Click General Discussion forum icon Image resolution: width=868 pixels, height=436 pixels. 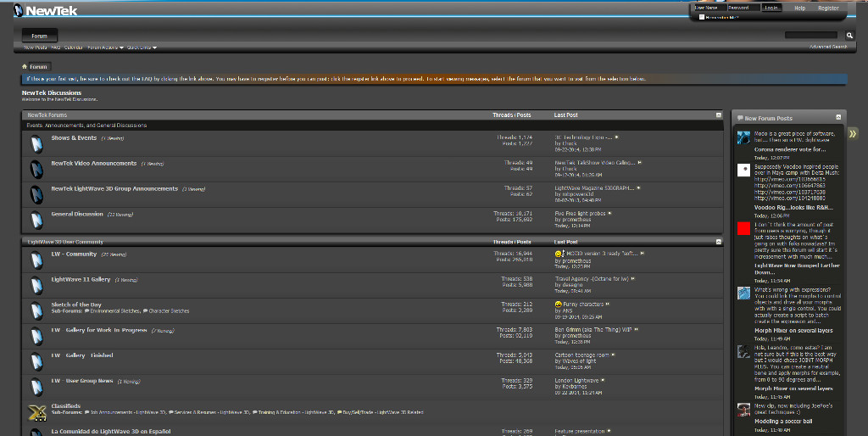click(36, 220)
